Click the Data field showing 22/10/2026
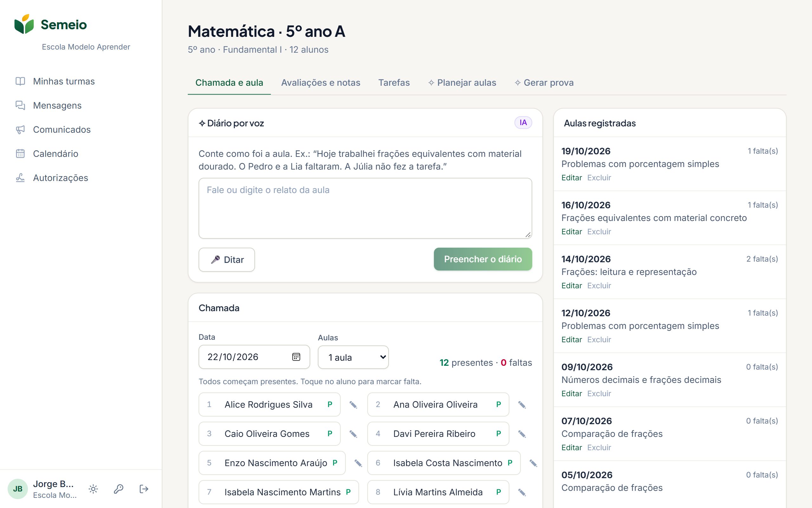This screenshot has width=812, height=508. pyautogui.click(x=254, y=357)
